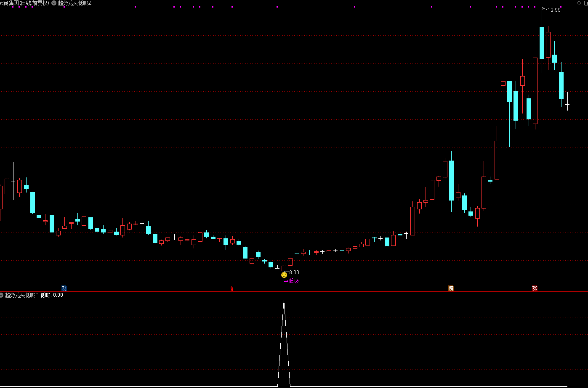Image resolution: width=588 pixels, height=388 pixels.
Task: Click the white spike peak in the 低吸 sub-chart
Action: coord(284,301)
